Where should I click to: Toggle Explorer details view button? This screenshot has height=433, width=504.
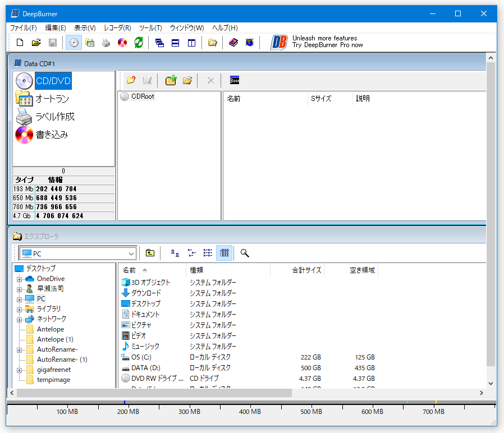pyautogui.click(x=224, y=253)
